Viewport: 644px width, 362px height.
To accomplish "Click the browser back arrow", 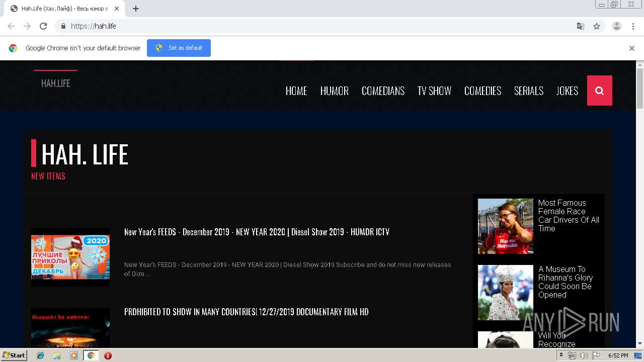I will [11, 26].
